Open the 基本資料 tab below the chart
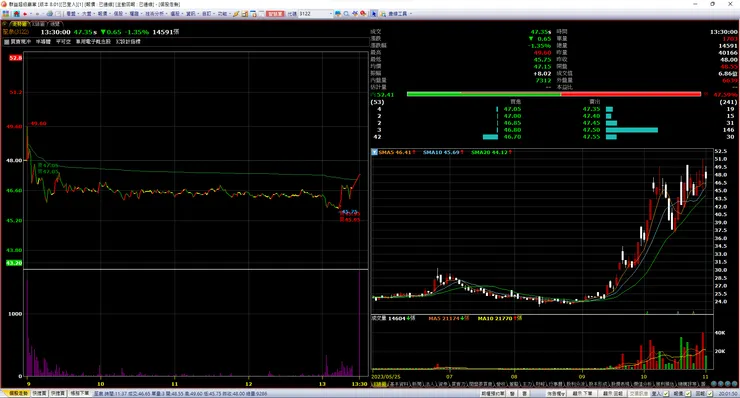This screenshot has width=740, height=398. 400,384
